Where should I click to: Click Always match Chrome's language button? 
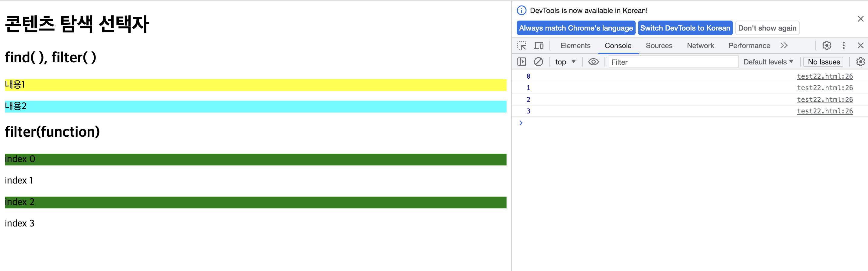(x=576, y=28)
